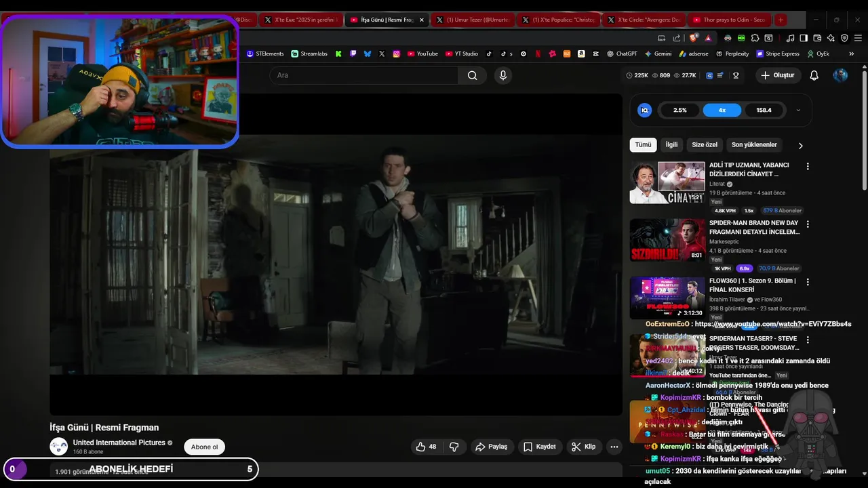The height and width of the screenshot is (488, 868).
Task: Like the video with 48 likes
Action: (x=427, y=447)
